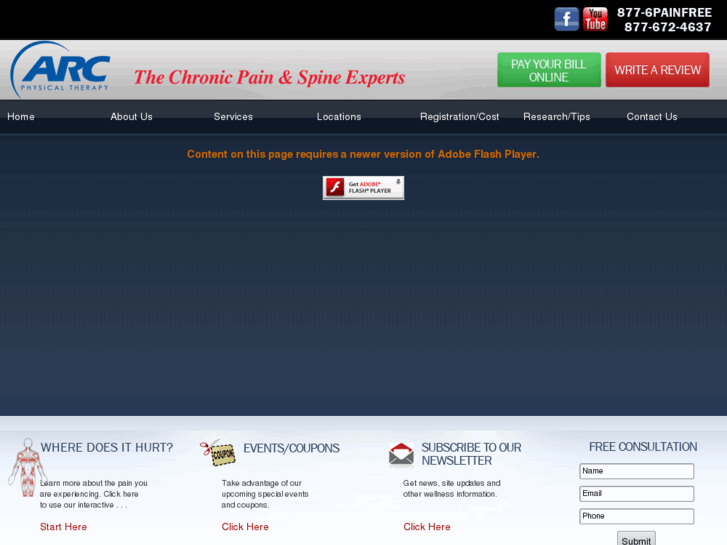Image resolution: width=727 pixels, height=545 pixels.
Task: Open the Registration/Cost menu
Action: [459, 117]
